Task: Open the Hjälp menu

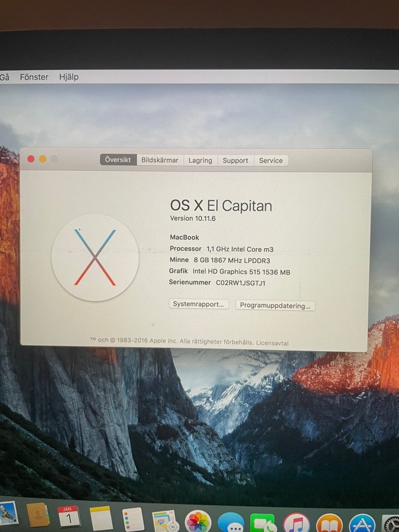Action: [x=69, y=77]
